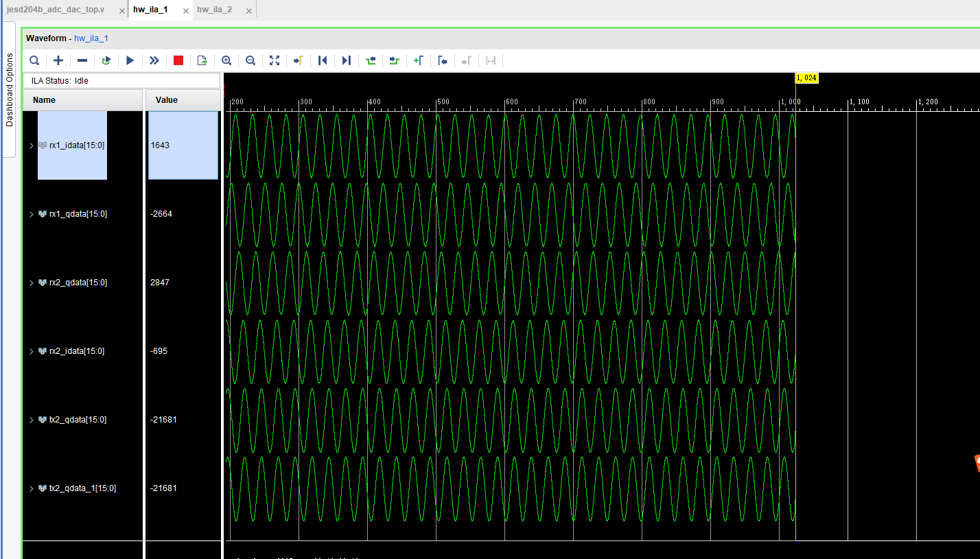
Task: Click the 1,200 tick on time ruler
Action: tap(927, 102)
